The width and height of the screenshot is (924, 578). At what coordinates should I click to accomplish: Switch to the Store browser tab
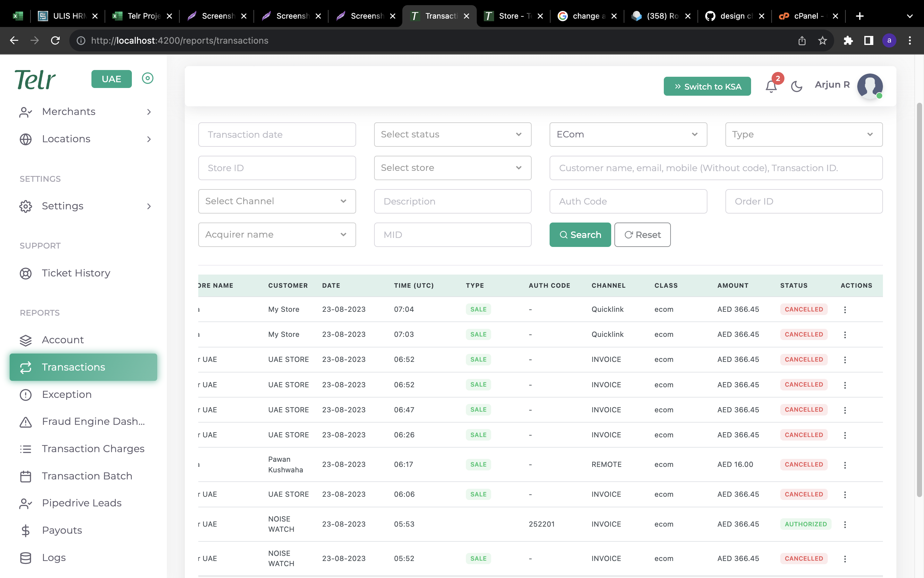tap(513, 16)
